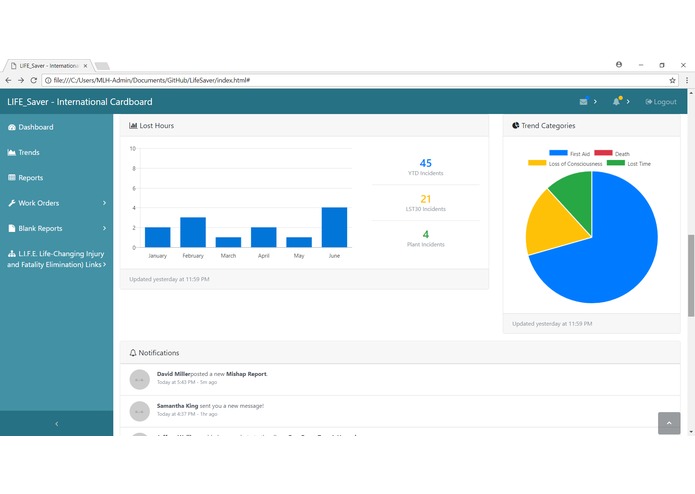Toggle the First Aid legend swatch

pos(558,153)
